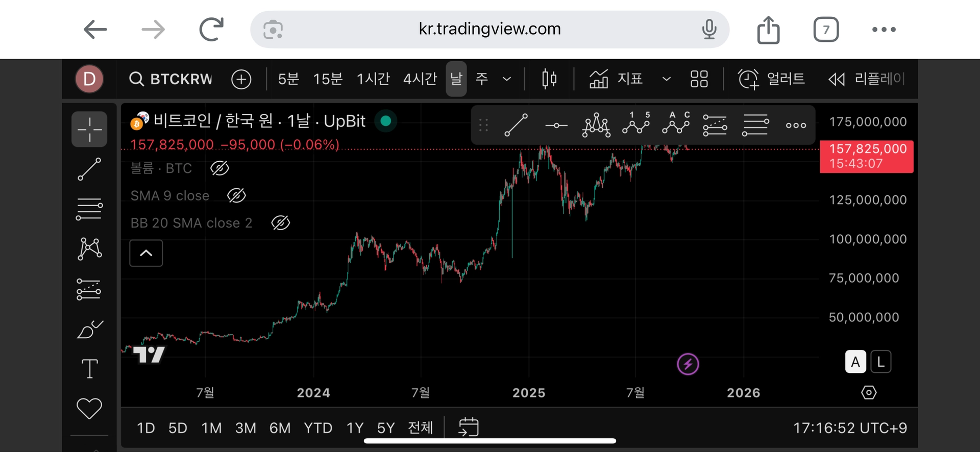Image resolution: width=980 pixels, height=452 pixels.
Task: Select the trend line drawing tool
Action: (x=89, y=169)
